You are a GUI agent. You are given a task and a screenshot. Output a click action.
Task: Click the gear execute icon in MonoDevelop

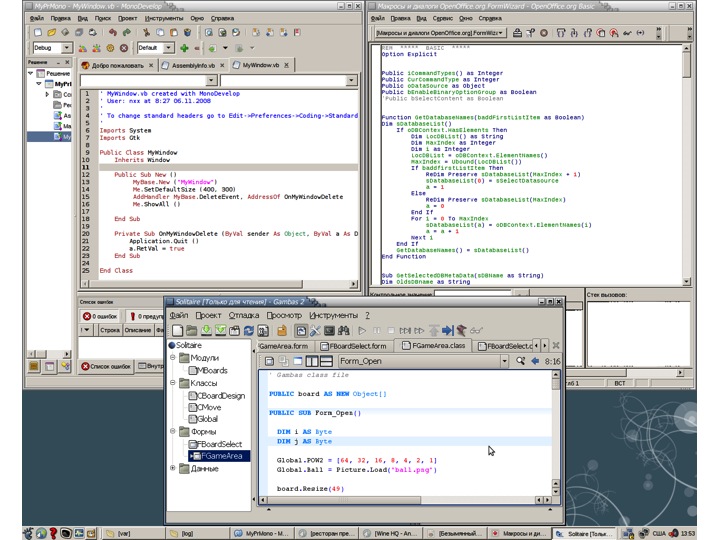(110, 48)
